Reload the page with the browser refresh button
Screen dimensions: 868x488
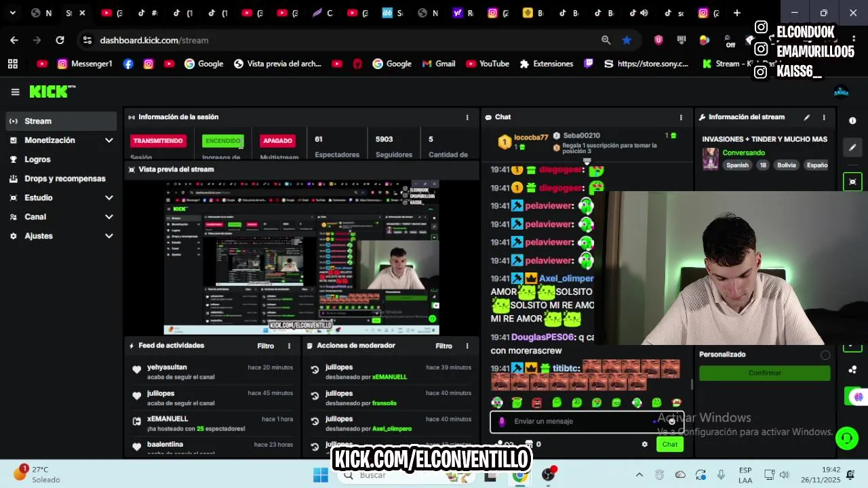(60, 40)
